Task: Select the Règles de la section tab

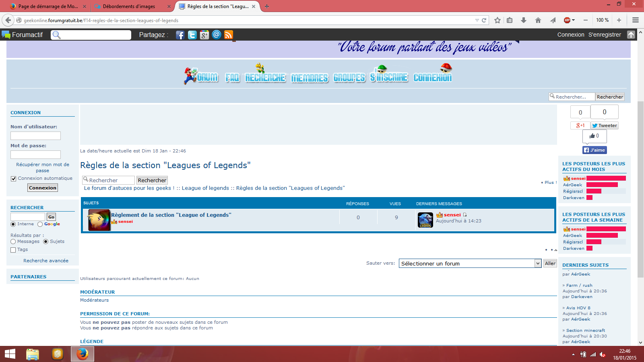Action: click(x=217, y=6)
